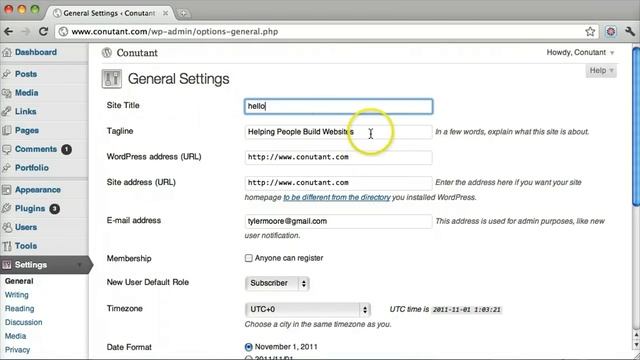
Task: Go to Privacy settings
Action: pos(18,350)
